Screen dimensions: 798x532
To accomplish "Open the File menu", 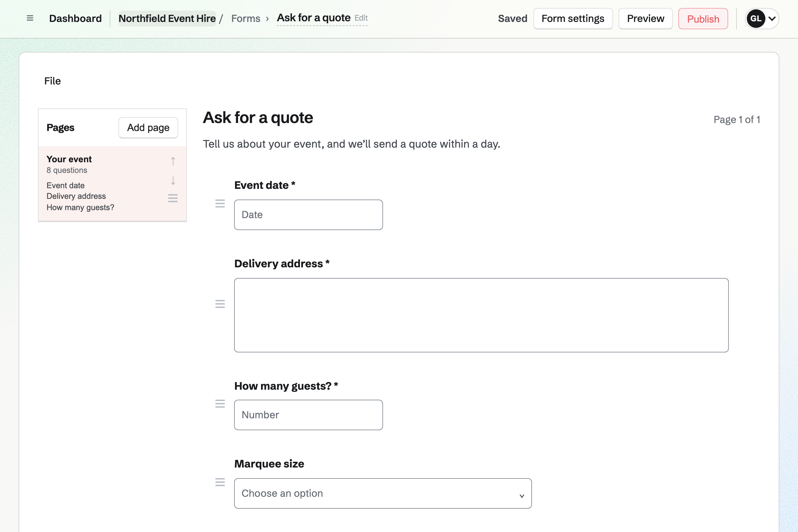I will point(53,81).
